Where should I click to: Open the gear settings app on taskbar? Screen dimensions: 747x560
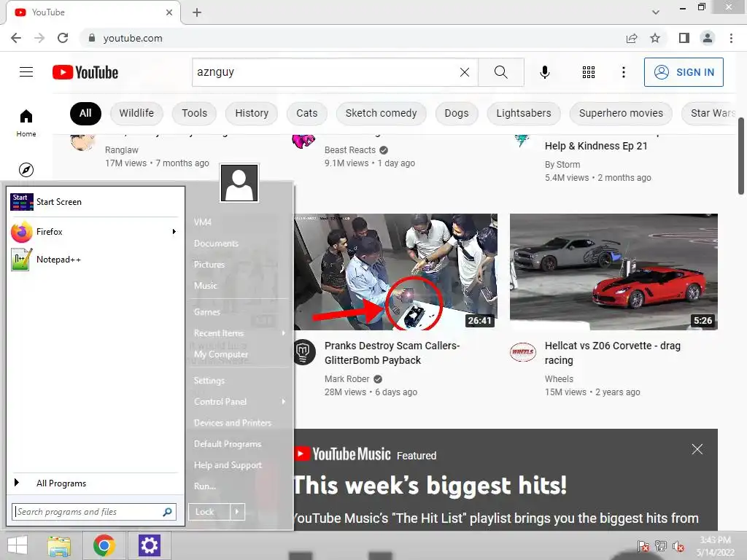pos(149,545)
